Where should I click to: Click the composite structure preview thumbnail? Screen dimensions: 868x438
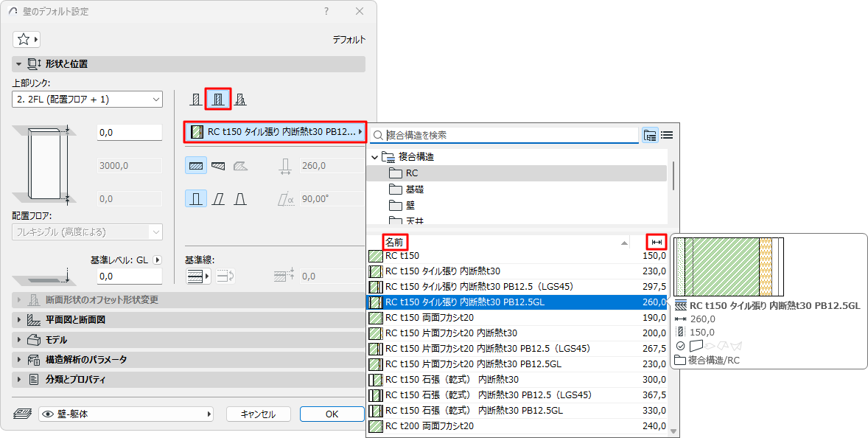point(729,267)
